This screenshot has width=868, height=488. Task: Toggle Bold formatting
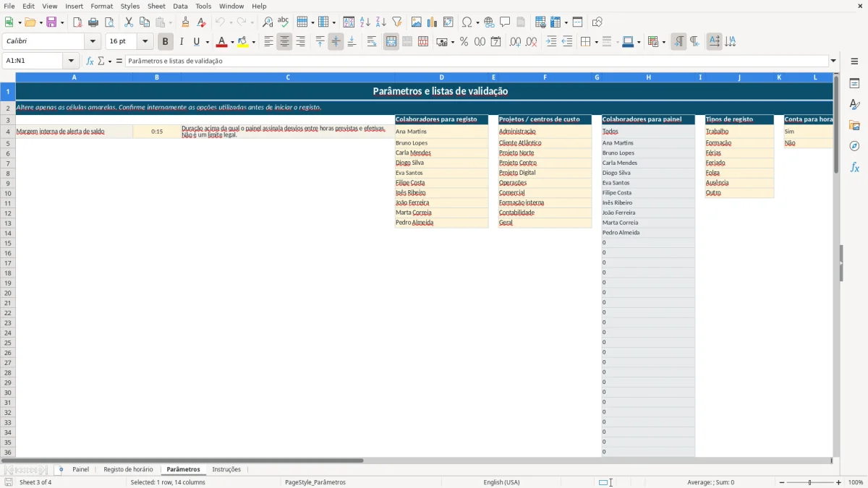point(165,42)
